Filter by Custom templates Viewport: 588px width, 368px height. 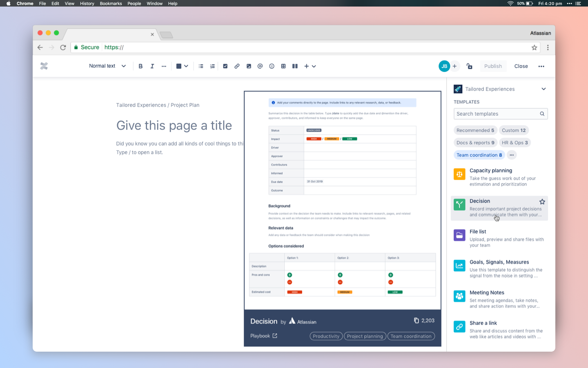pos(514,130)
